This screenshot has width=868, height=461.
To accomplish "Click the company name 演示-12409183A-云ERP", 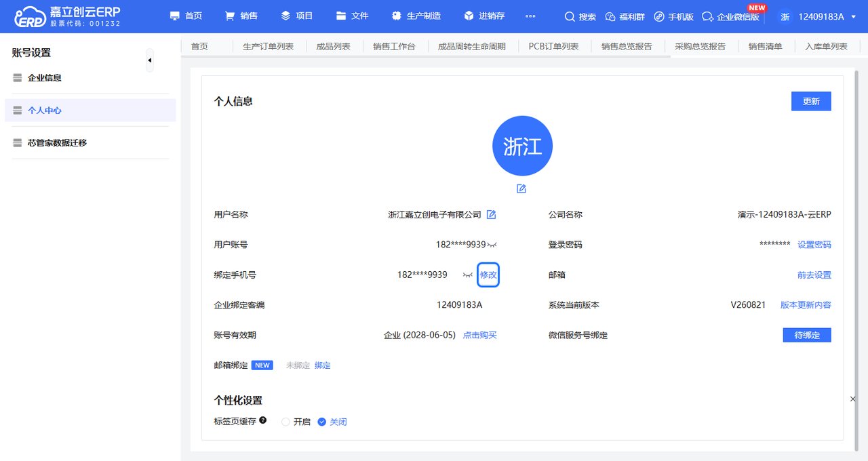I will 785,215.
